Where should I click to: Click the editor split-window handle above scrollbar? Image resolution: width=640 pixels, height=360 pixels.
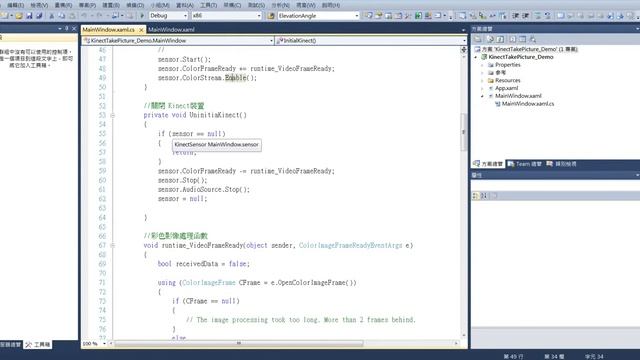[x=464, y=49]
